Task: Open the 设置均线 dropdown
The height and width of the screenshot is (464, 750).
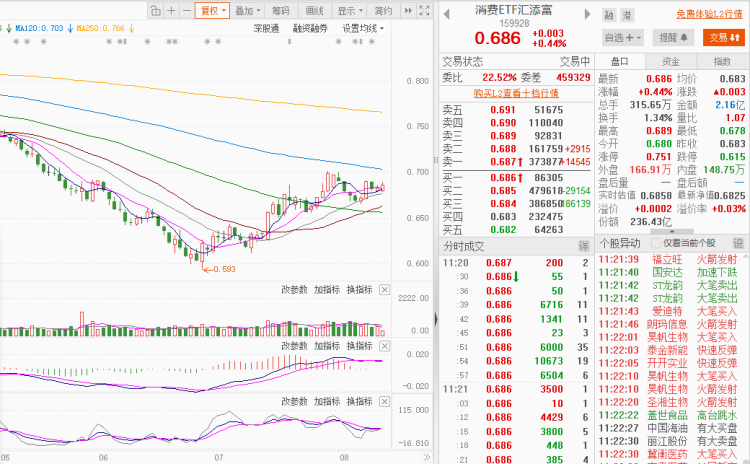Action: point(363,29)
